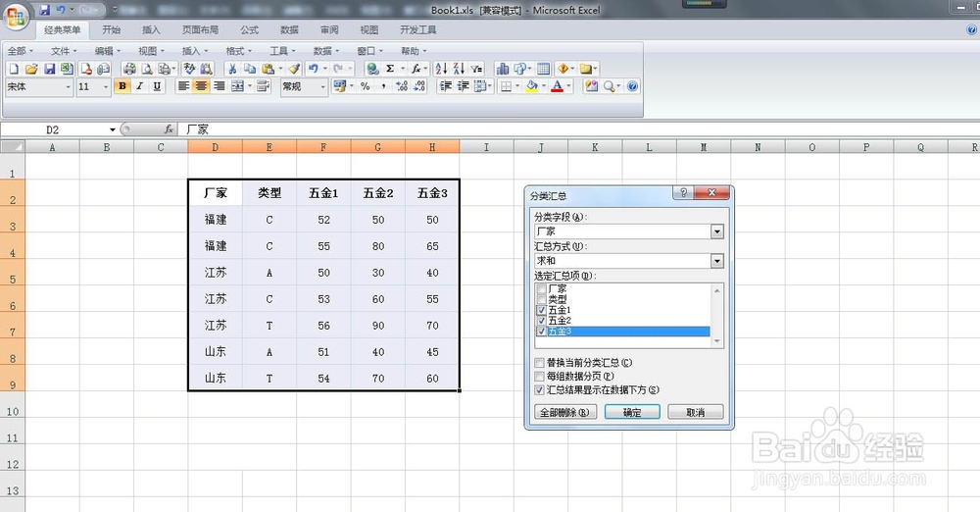The width and height of the screenshot is (980, 512).
Task: Toggle Underline formatting
Action: pos(157,86)
